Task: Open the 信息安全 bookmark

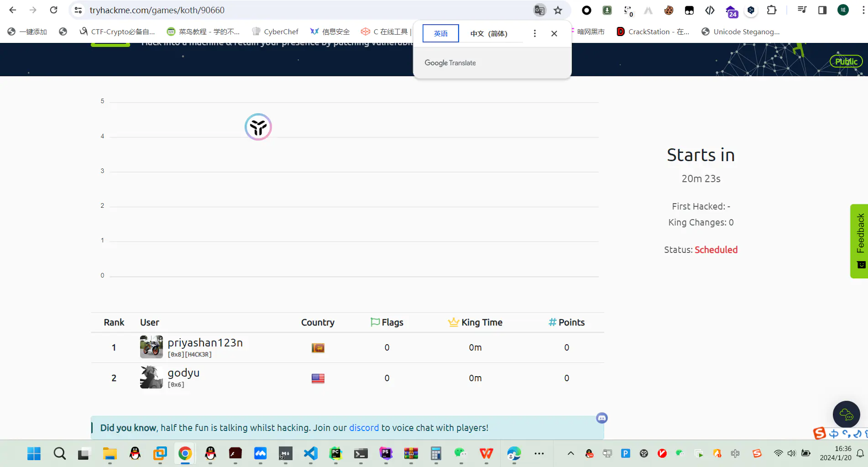Action: point(330,31)
